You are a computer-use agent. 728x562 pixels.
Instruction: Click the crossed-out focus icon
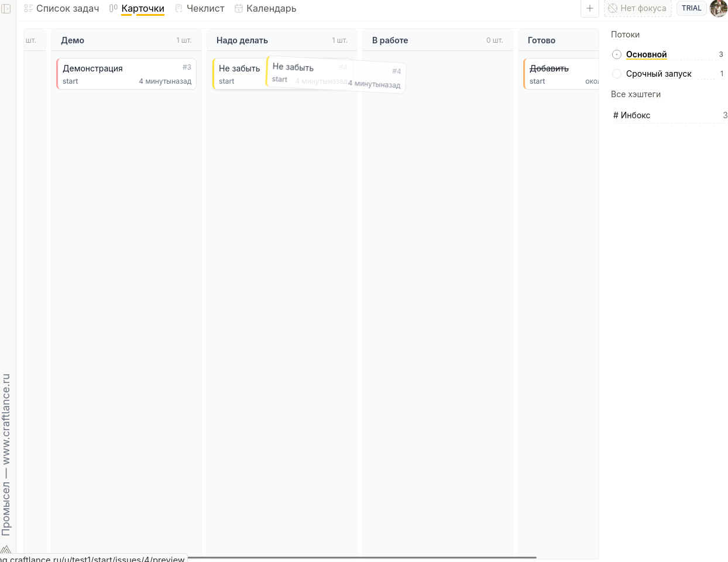tap(613, 8)
